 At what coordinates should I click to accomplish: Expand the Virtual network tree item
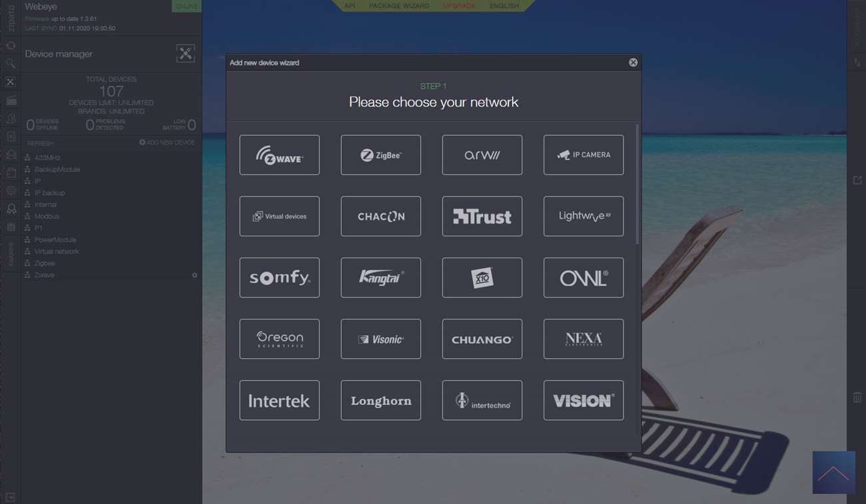coord(57,252)
